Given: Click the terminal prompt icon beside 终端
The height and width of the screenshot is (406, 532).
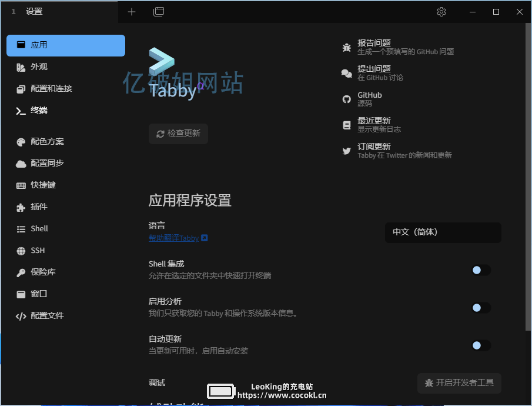Looking at the screenshot, I should [21, 111].
